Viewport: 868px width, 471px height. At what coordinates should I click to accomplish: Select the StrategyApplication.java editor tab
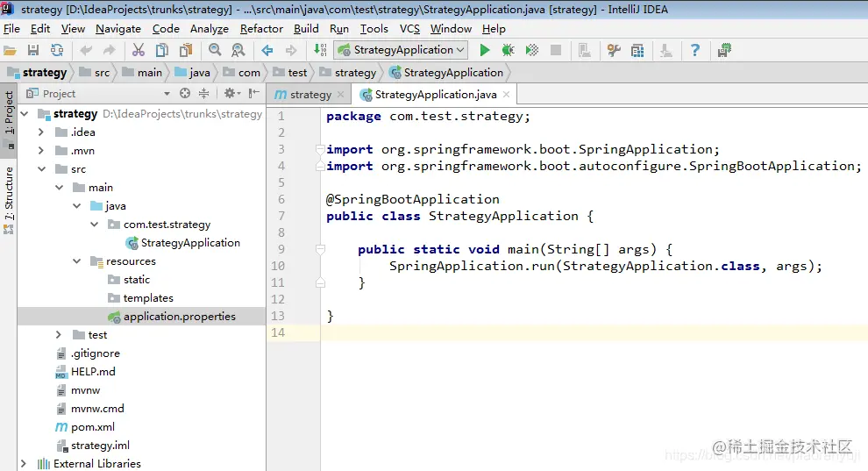(x=435, y=95)
